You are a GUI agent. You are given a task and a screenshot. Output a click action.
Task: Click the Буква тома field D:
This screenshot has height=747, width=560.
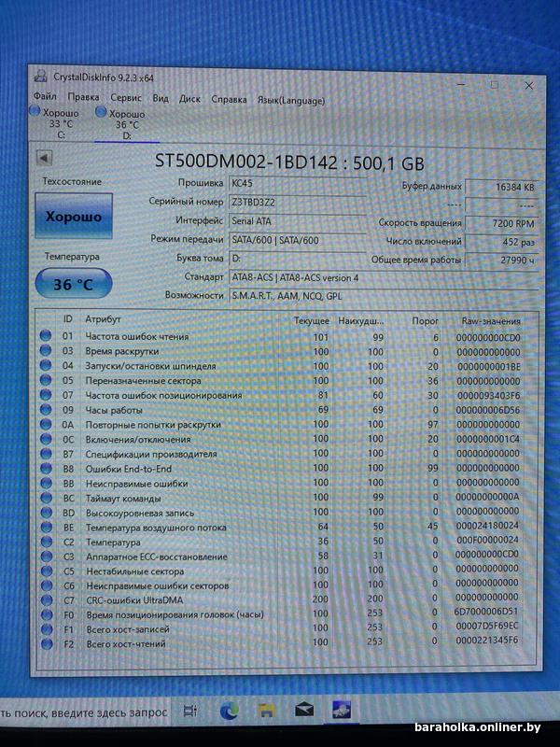point(297,259)
